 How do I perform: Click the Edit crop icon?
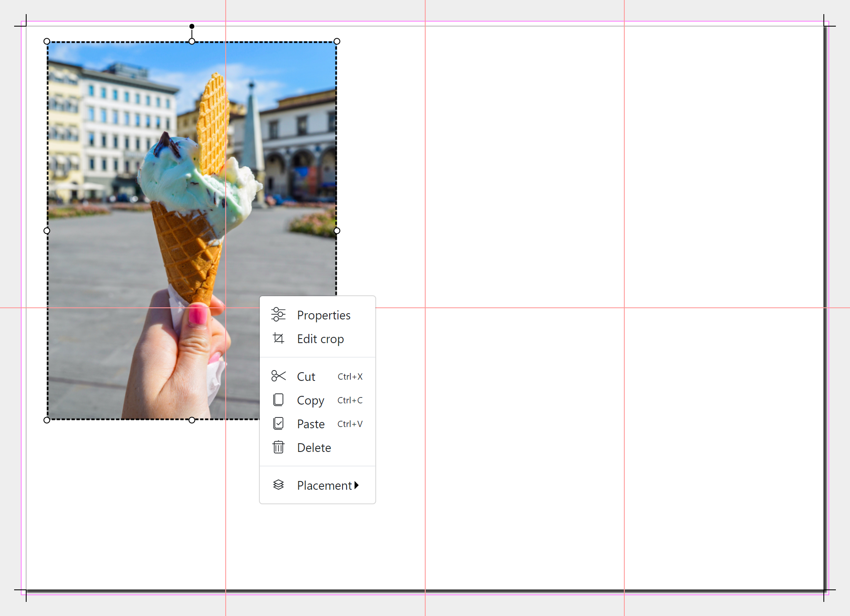click(278, 339)
